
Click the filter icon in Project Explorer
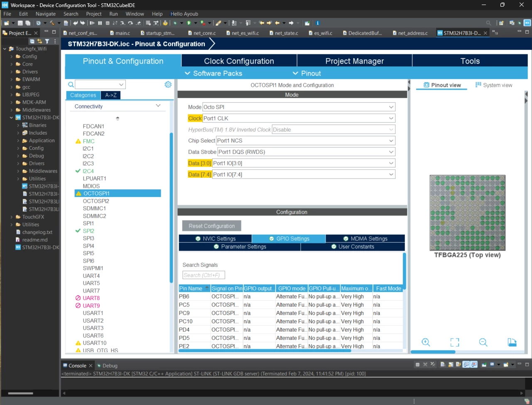[x=47, y=41]
